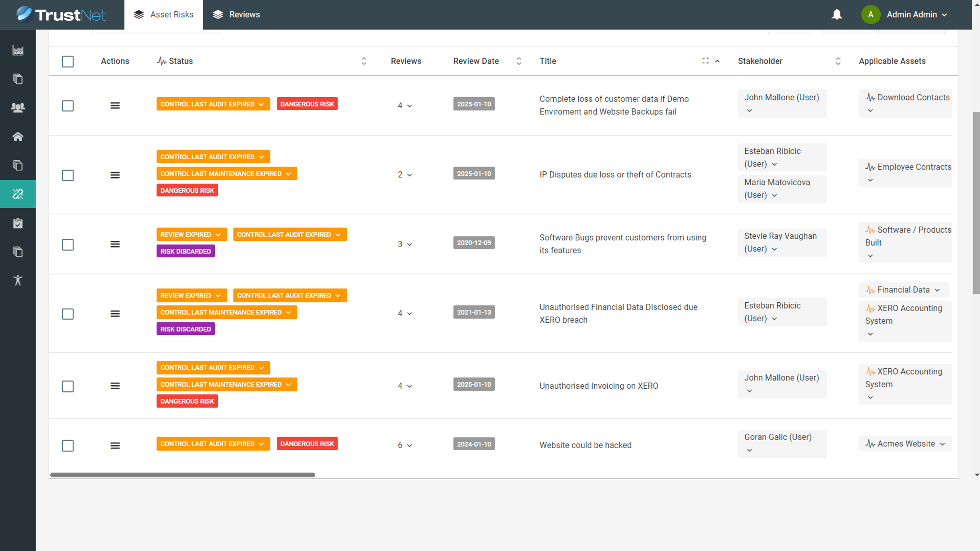Click the horizontal scrollbar under the table

pyautogui.click(x=183, y=475)
